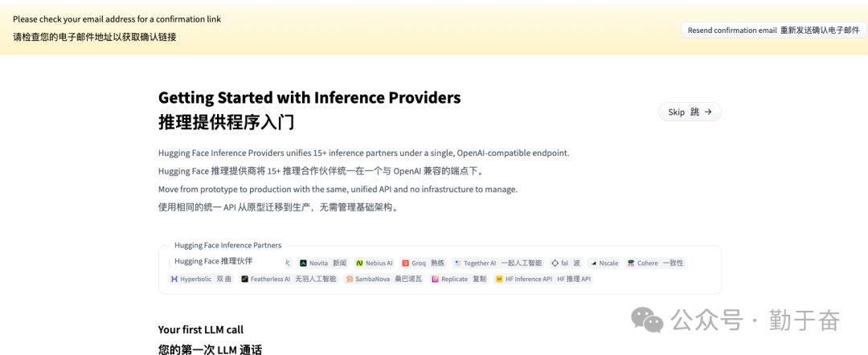Click the "Move from prototype to production" sentence
The image size is (868, 355).
(x=338, y=189)
